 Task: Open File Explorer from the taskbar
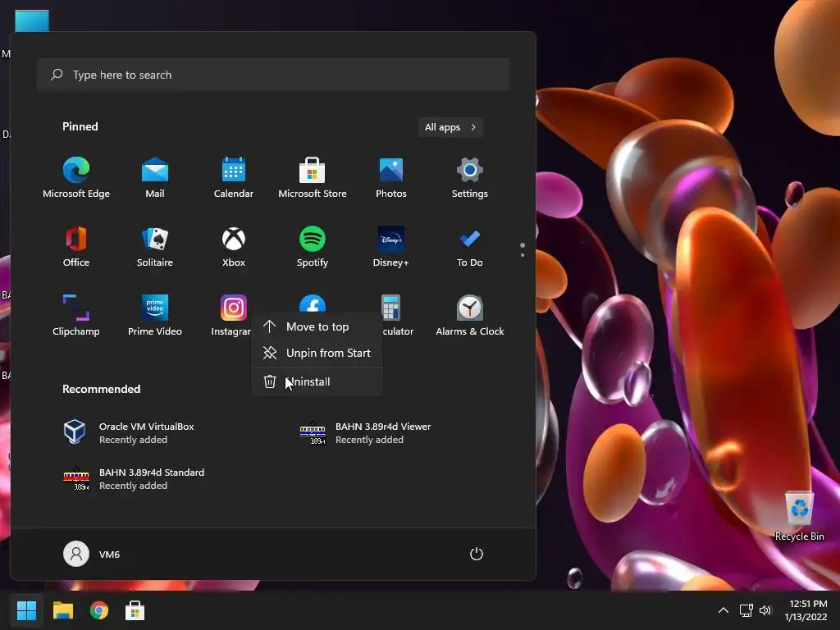point(62,610)
